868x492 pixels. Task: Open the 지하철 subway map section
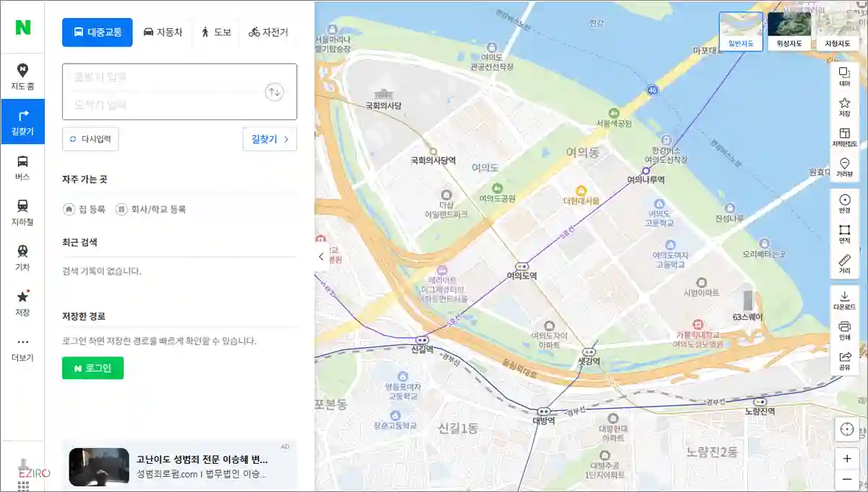click(x=22, y=211)
